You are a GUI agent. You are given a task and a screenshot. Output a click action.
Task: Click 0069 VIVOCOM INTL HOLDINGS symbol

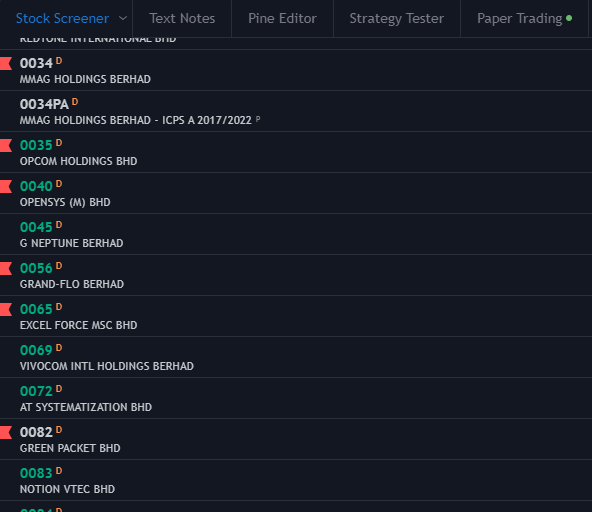point(36,350)
